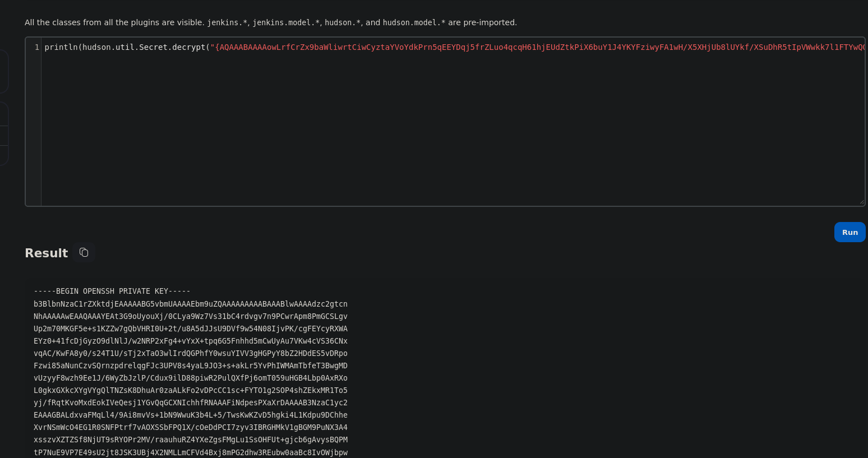Viewport: 868px width, 458px height.
Task: Click the Result heading
Action: [x=47, y=253]
